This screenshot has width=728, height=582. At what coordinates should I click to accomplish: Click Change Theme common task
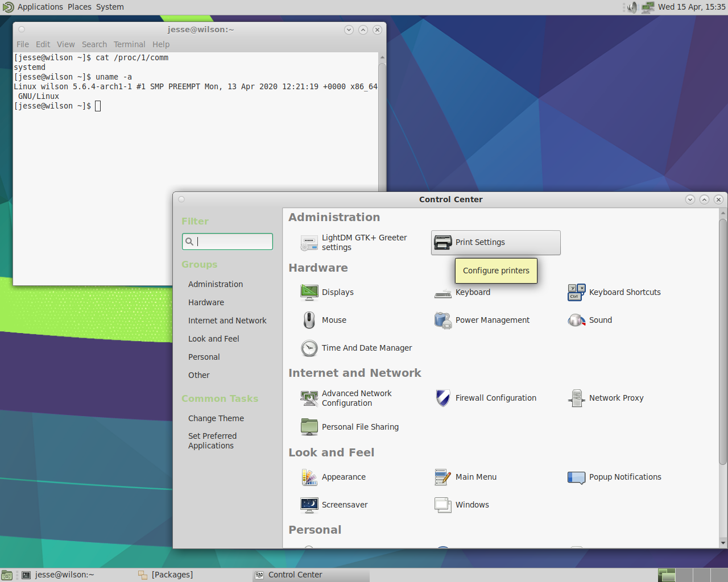click(216, 418)
